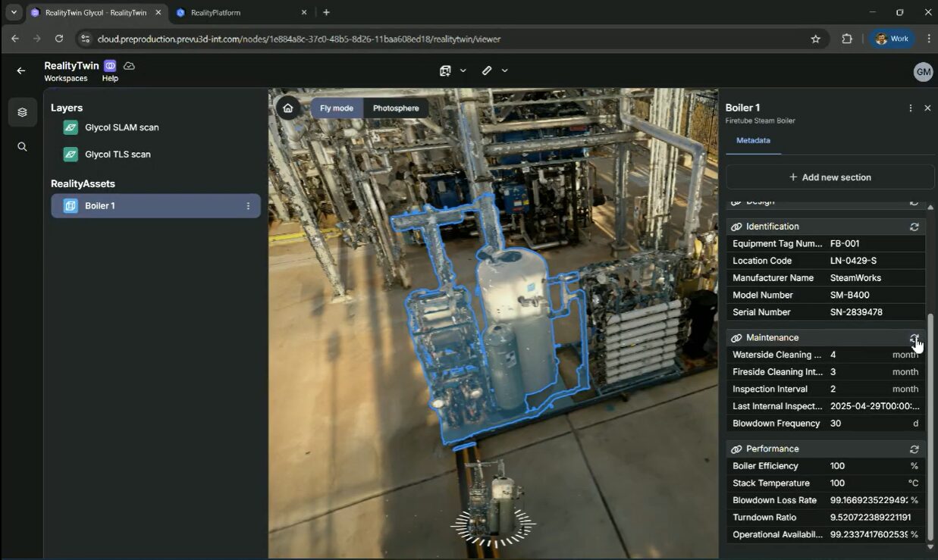This screenshot has width=938, height=560.
Task: Select the RealityTwin Glycol browser tab
Action: [95, 13]
